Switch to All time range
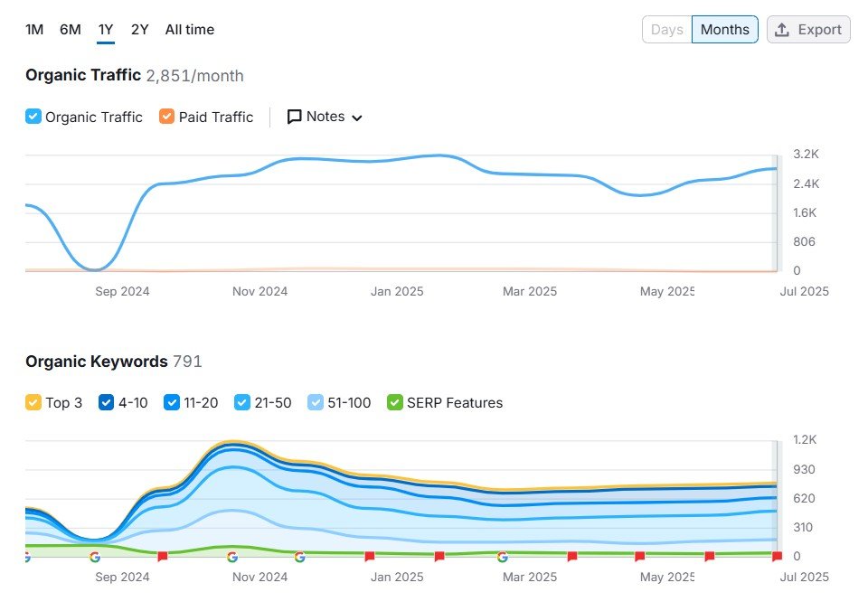This screenshot has width=868, height=611. coord(190,30)
